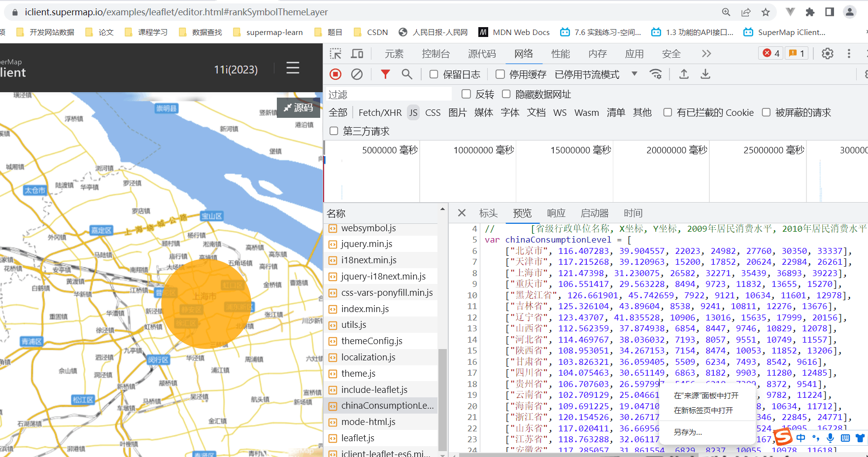
Task: Choose 另存为 in the context menu
Action: [x=688, y=432]
